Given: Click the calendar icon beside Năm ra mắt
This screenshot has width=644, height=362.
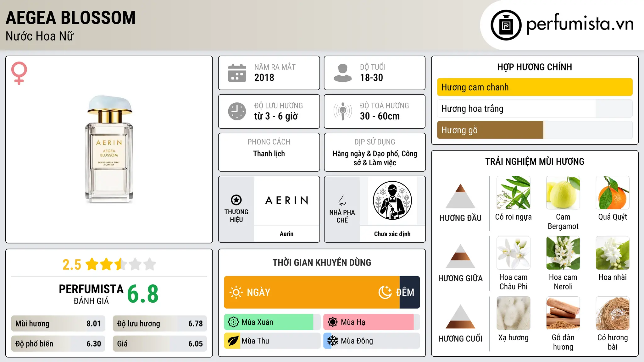Looking at the screenshot, I should [237, 73].
